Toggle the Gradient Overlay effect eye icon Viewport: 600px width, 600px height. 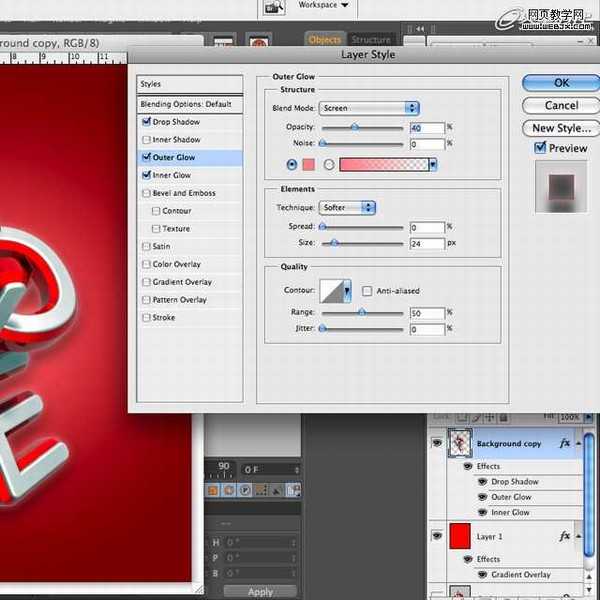click(482, 575)
